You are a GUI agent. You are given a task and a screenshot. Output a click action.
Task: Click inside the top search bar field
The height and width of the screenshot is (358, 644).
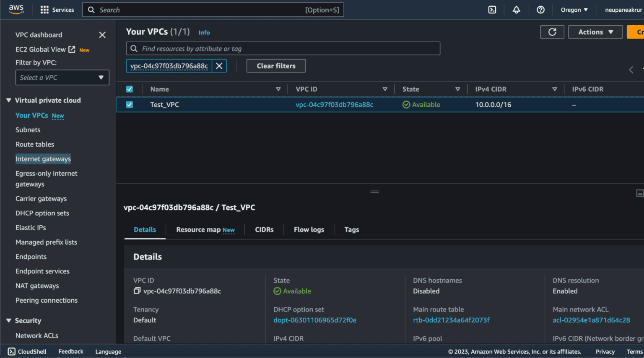[213, 10]
